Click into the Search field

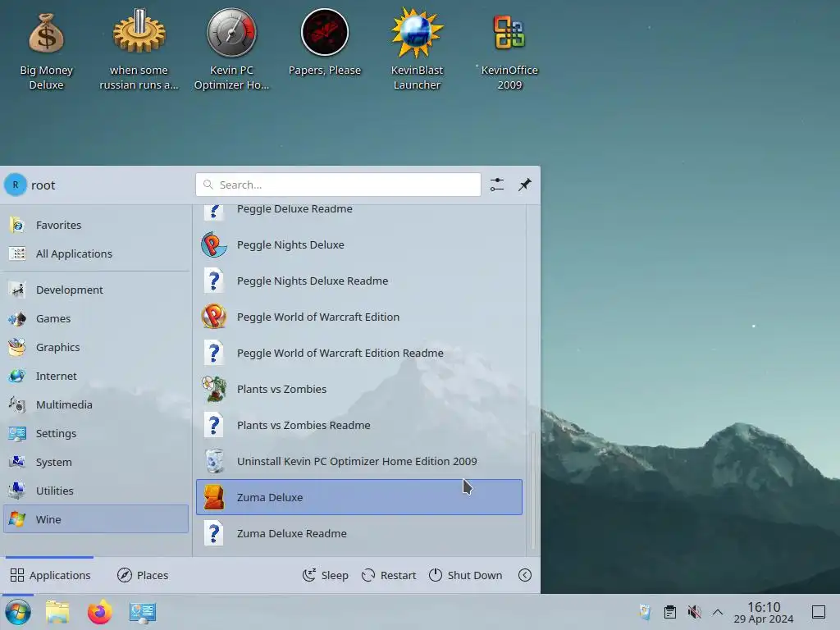coord(338,185)
